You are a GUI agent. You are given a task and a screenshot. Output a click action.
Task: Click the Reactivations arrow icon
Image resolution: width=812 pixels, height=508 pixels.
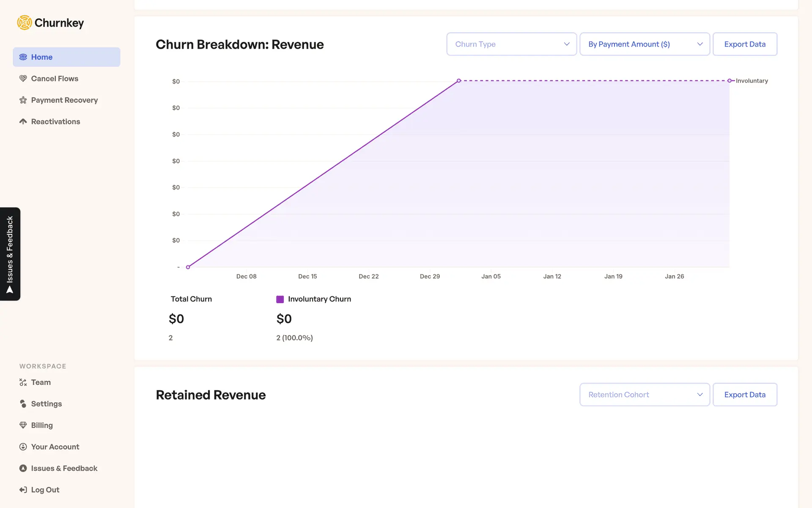[23, 121]
